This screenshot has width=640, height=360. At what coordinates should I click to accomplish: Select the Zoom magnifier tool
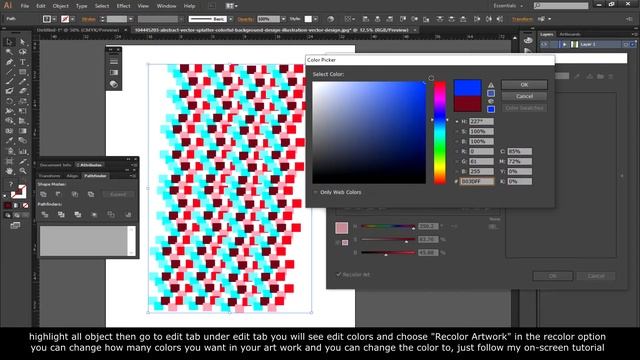click(x=22, y=171)
